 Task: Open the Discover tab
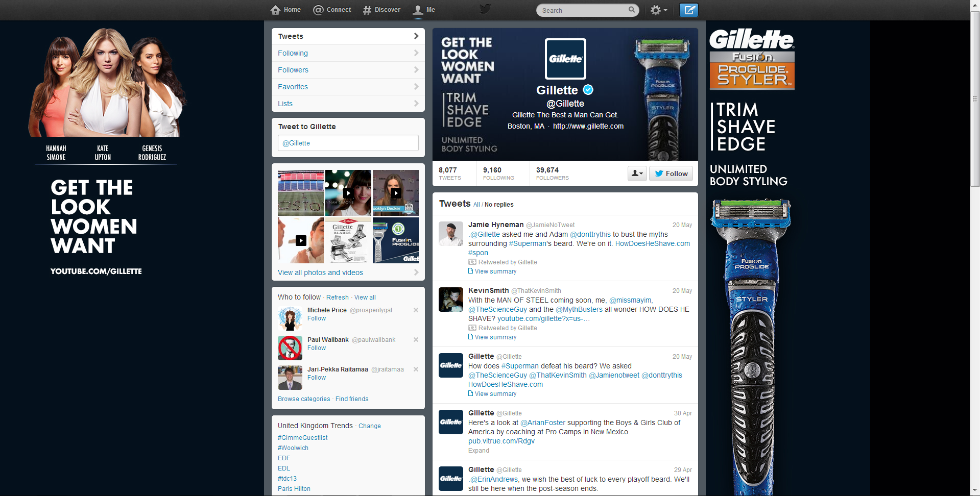[381, 10]
